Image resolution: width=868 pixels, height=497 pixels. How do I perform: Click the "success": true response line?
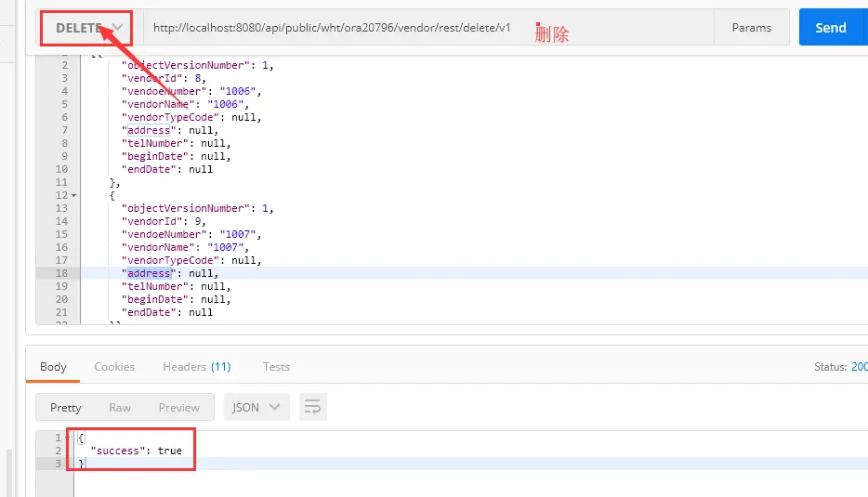click(x=137, y=451)
